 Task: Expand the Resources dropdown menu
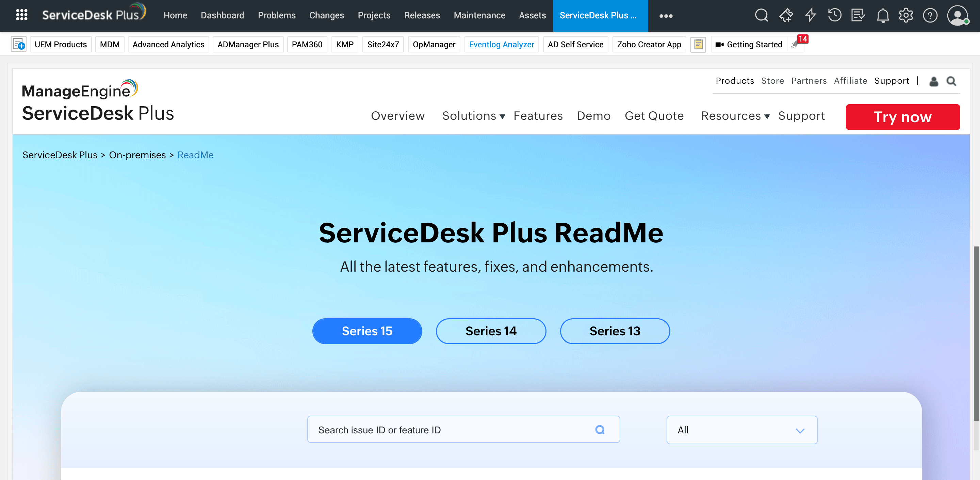(x=735, y=116)
